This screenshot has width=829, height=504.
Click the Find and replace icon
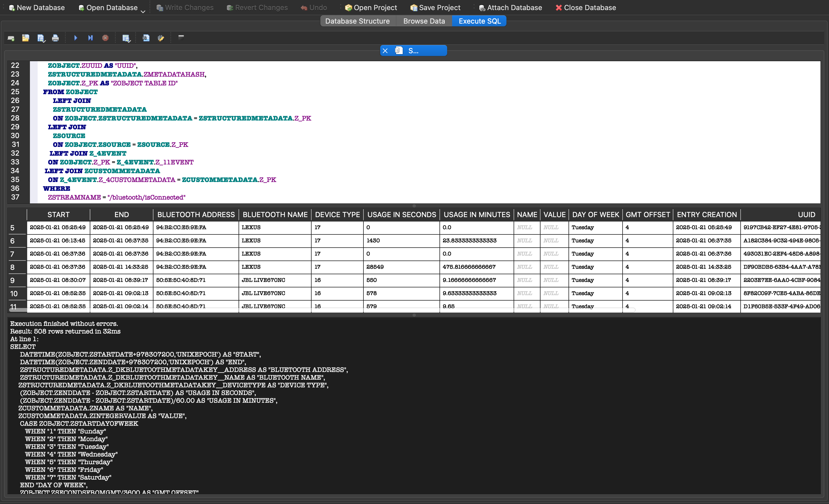pos(161,38)
